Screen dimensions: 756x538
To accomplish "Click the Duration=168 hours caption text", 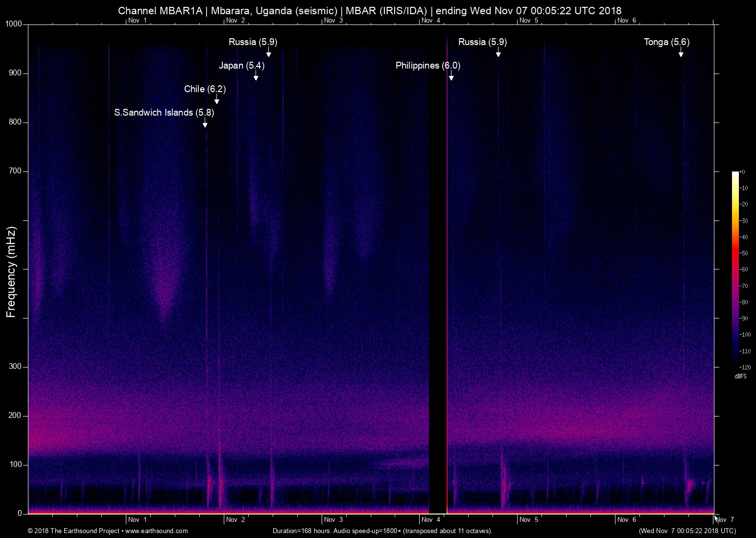I will coord(382,531).
